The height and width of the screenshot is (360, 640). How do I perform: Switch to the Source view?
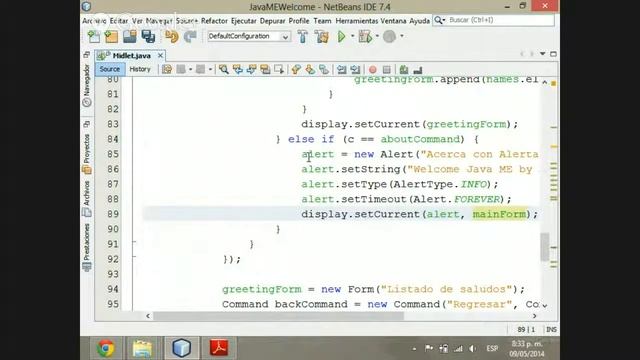[x=110, y=69]
